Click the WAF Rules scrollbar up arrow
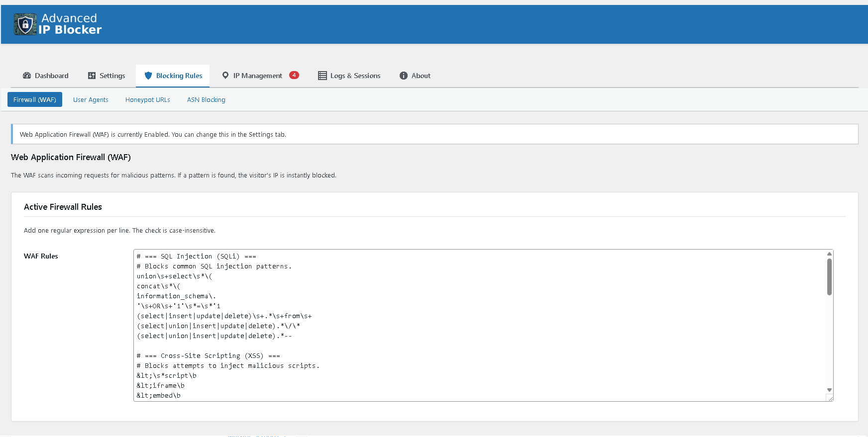Viewport: 868px width, 437px height. (x=829, y=254)
